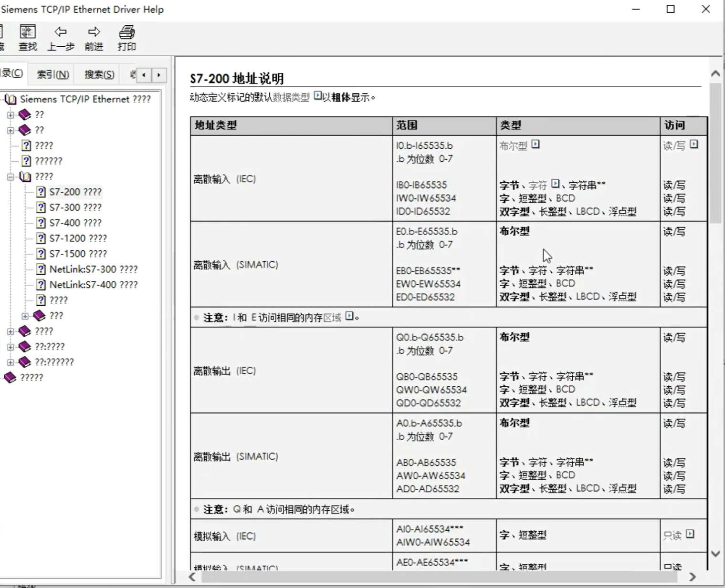Open the S7-300 help topic

75,207
